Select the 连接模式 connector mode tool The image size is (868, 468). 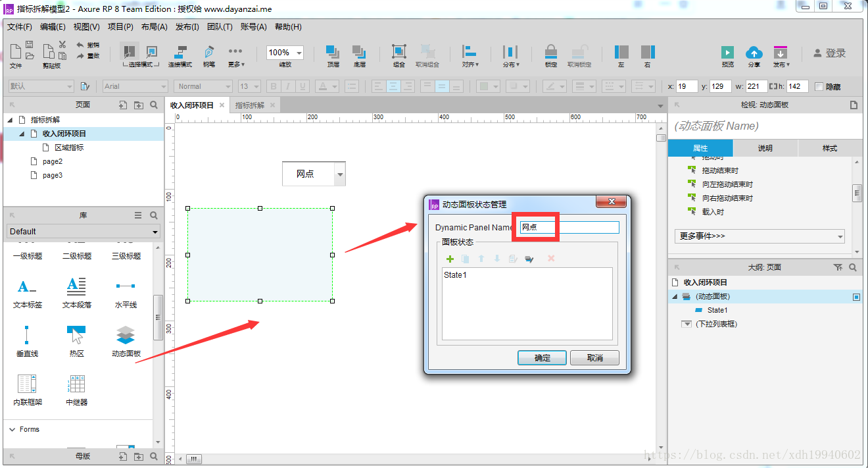pos(180,52)
